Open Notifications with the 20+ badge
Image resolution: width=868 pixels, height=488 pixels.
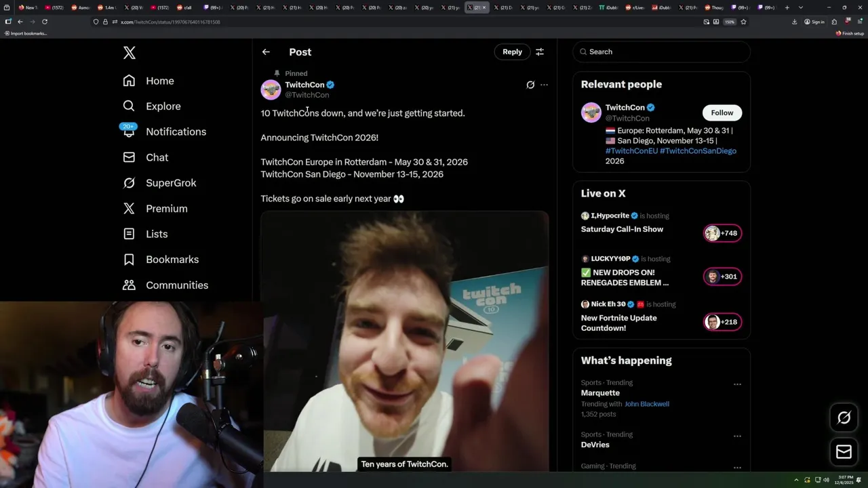[163, 131]
